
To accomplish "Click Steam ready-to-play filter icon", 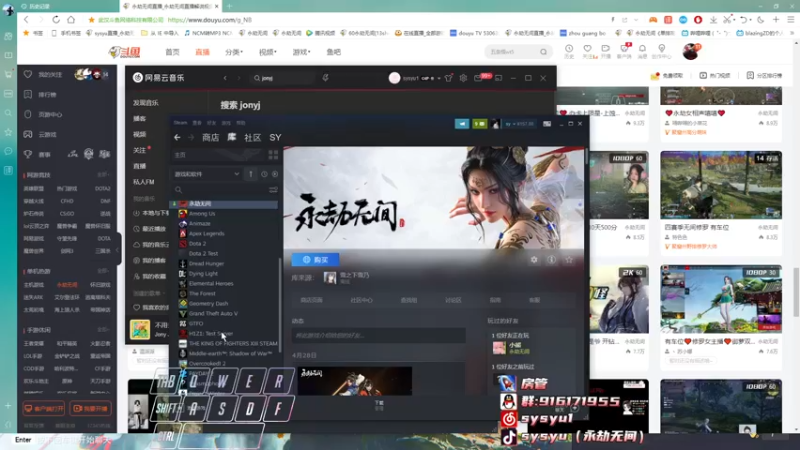I will (275, 174).
